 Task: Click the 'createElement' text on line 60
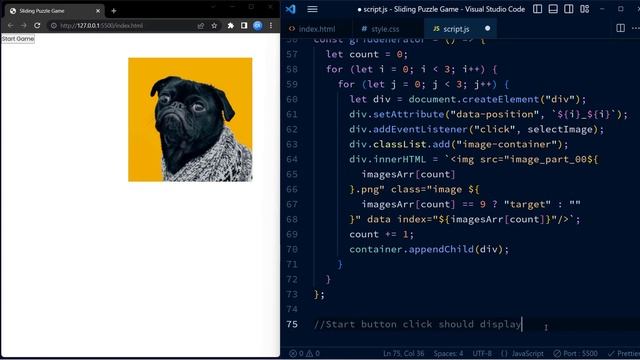click(500, 99)
